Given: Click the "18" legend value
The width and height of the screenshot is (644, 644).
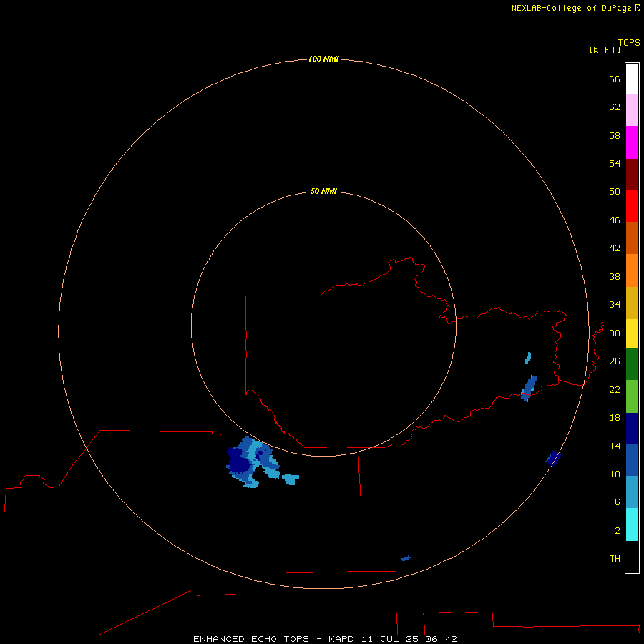Looking at the screenshot, I should pyautogui.click(x=615, y=418).
